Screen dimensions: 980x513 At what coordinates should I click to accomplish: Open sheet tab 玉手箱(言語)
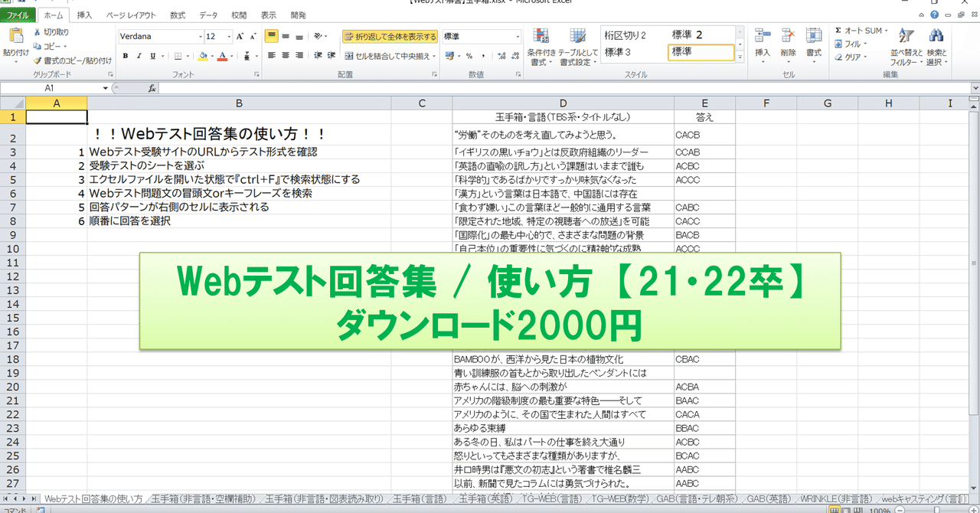tap(419, 499)
